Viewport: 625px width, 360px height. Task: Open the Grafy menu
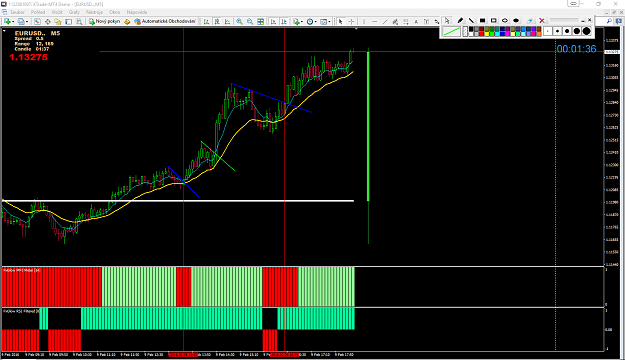74,12
